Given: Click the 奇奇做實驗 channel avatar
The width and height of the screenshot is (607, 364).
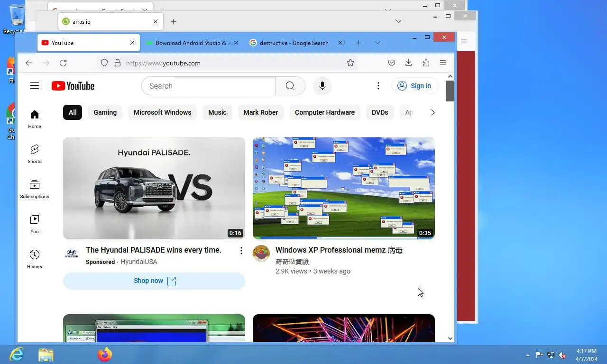Looking at the screenshot, I should [261, 254].
